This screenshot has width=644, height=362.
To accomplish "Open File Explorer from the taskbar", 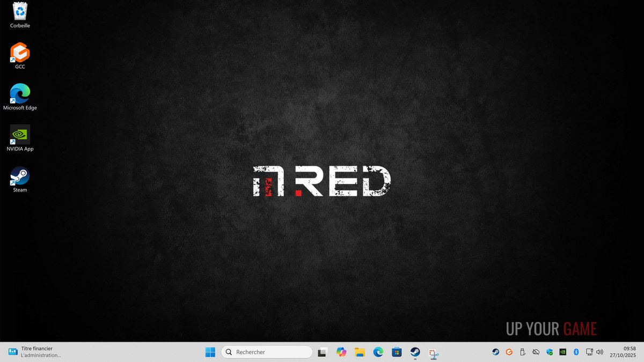I will [x=359, y=352].
